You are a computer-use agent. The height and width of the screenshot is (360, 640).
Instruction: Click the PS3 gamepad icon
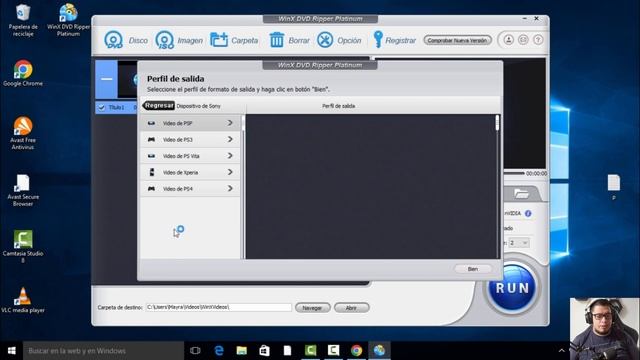point(151,139)
